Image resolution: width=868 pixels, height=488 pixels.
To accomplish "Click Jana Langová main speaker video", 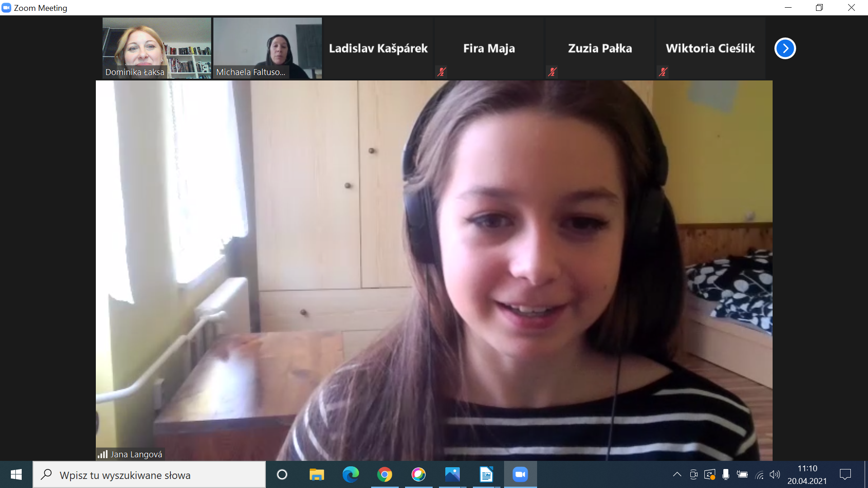I will [x=434, y=270].
